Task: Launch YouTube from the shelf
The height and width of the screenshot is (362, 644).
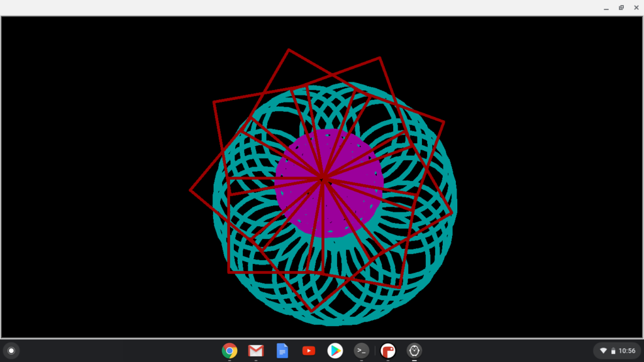Action: [x=308, y=351]
